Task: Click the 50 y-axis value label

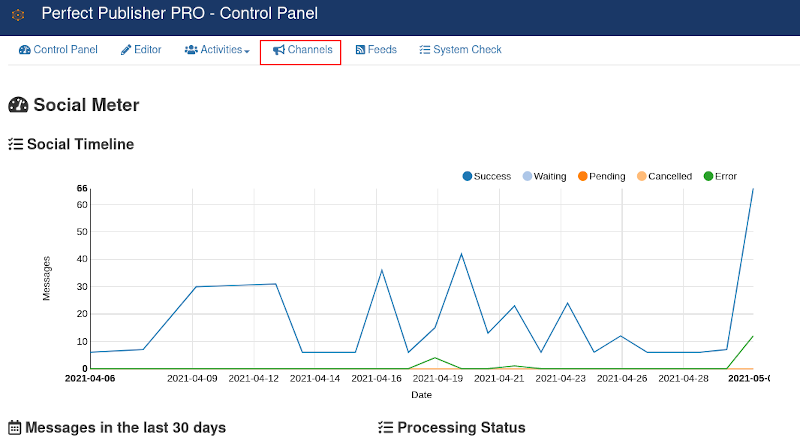Action: [x=82, y=232]
